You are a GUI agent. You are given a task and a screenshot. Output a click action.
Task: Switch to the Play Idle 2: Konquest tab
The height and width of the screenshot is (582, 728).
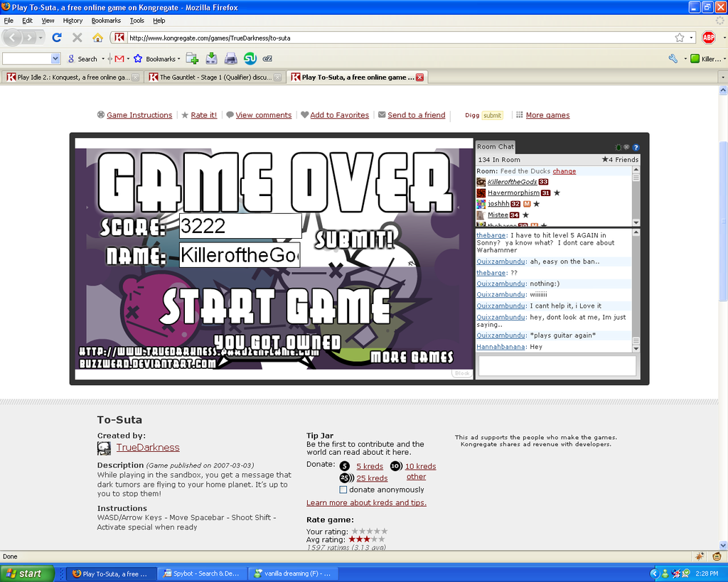click(x=72, y=77)
